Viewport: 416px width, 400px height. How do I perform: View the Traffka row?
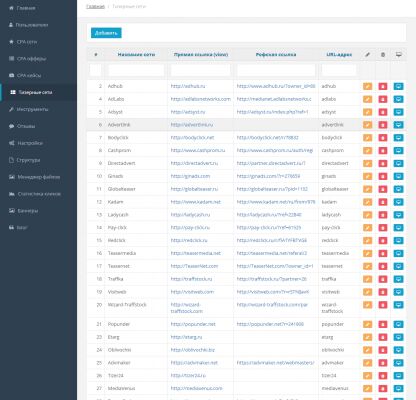coord(398,279)
